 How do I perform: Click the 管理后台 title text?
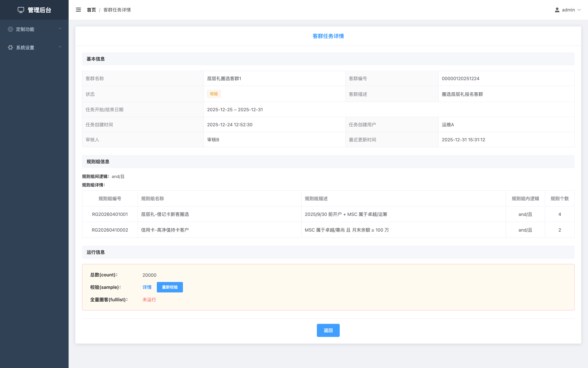[x=40, y=10]
